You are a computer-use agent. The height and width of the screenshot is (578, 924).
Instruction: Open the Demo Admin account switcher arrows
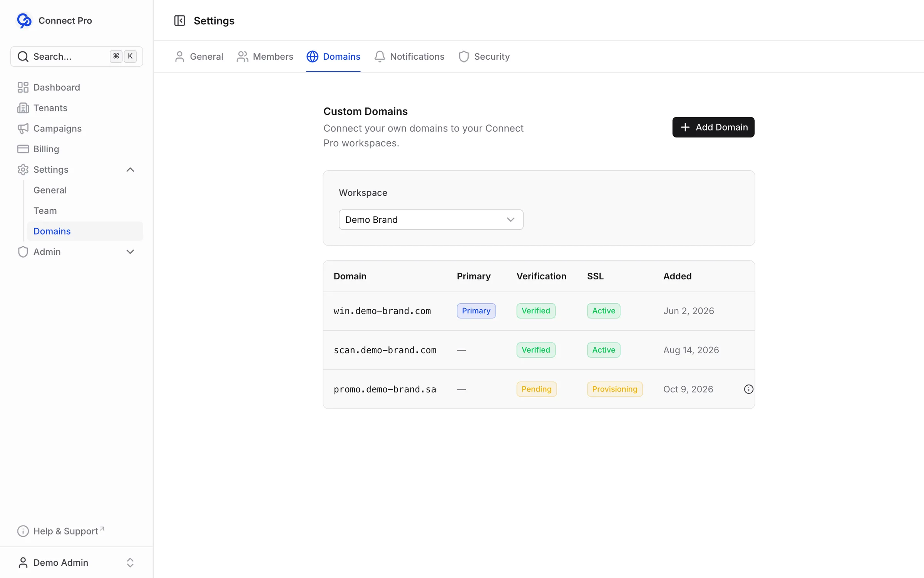pyautogui.click(x=130, y=563)
